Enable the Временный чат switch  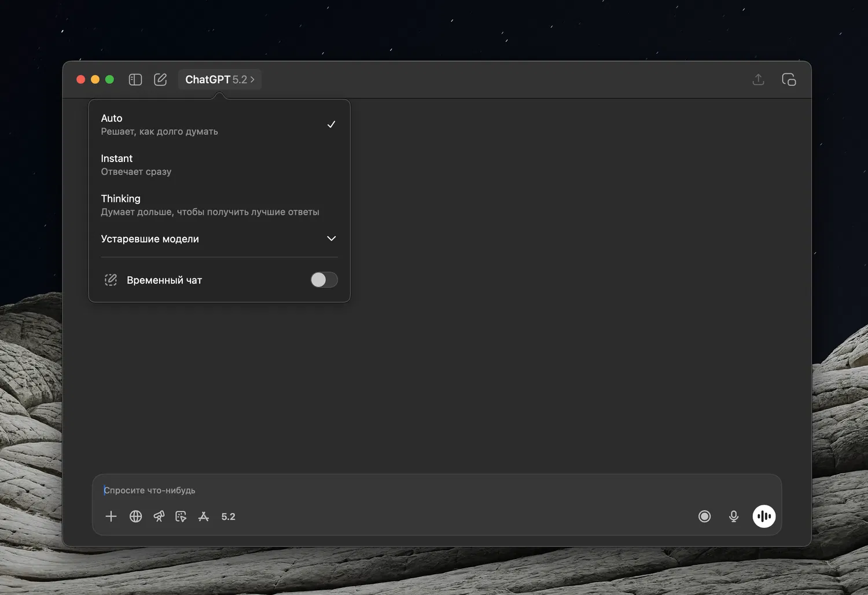point(324,280)
